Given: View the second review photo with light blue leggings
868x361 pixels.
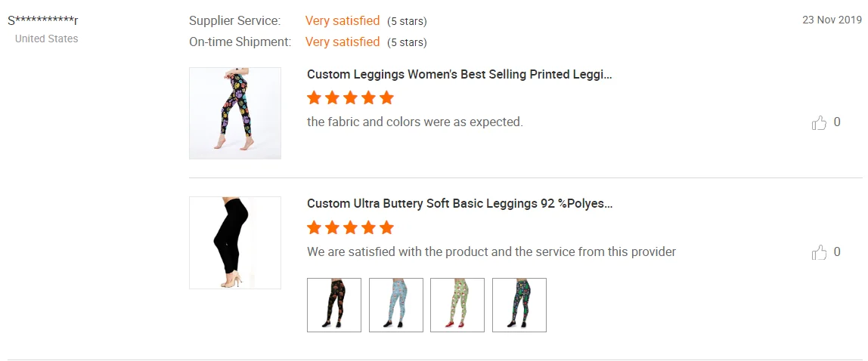Looking at the screenshot, I should (x=396, y=305).
